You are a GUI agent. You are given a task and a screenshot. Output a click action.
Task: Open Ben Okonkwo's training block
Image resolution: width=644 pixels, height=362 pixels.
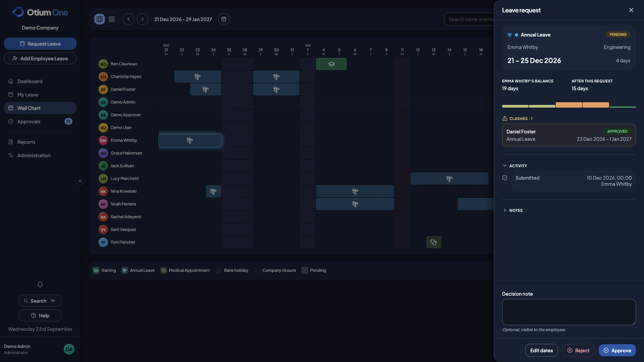331,64
